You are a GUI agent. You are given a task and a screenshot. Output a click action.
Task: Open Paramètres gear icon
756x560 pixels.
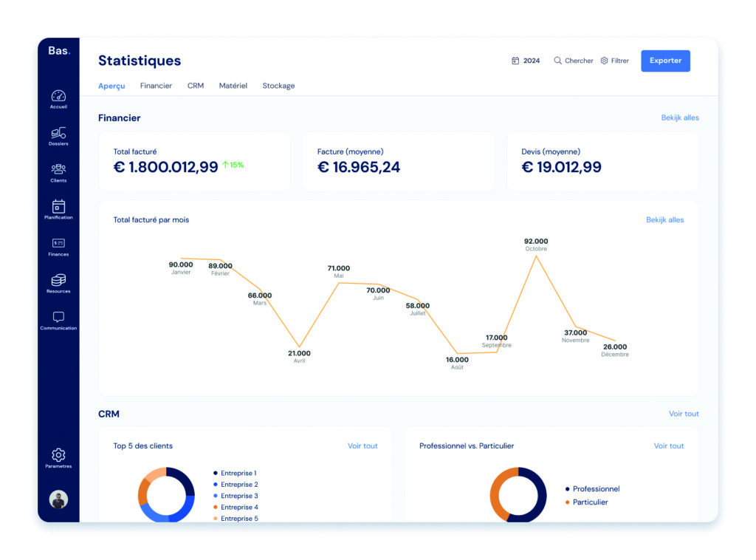coord(58,455)
